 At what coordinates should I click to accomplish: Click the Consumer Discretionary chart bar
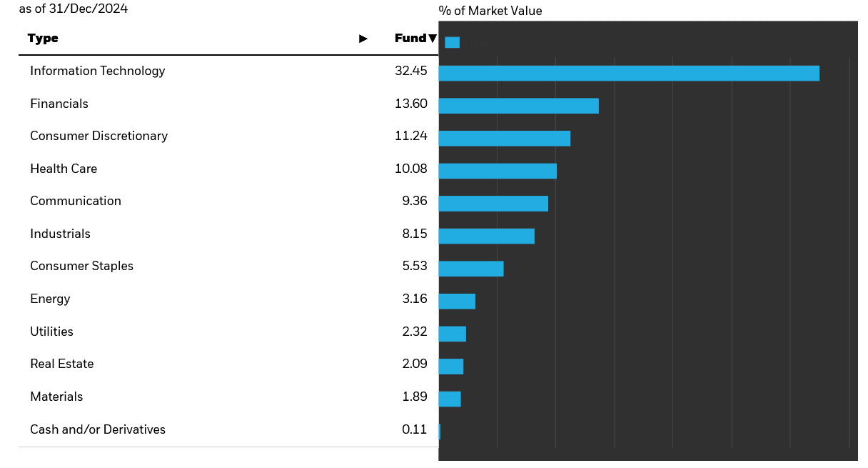click(x=504, y=138)
